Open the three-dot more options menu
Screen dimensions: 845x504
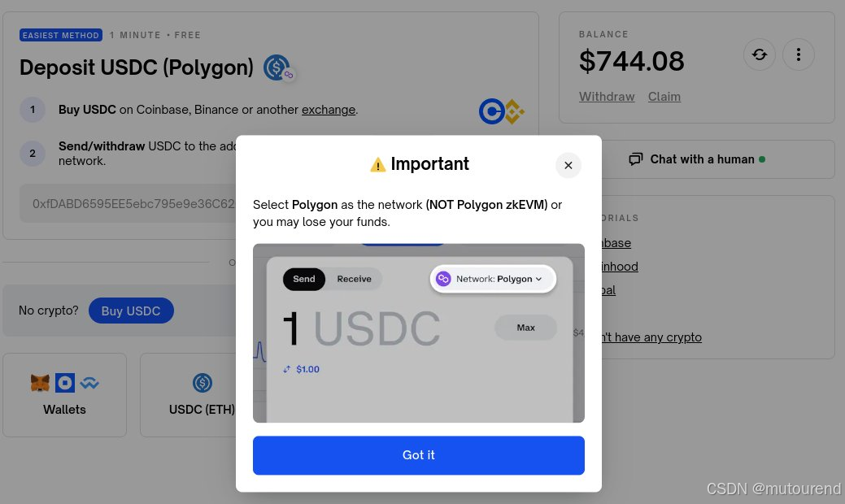[798, 54]
